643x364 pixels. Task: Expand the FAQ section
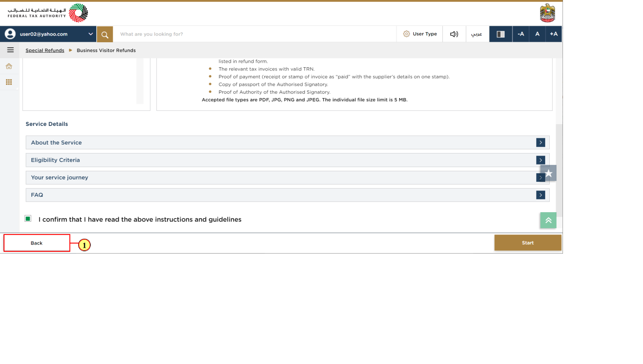pyautogui.click(x=287, y=195)
